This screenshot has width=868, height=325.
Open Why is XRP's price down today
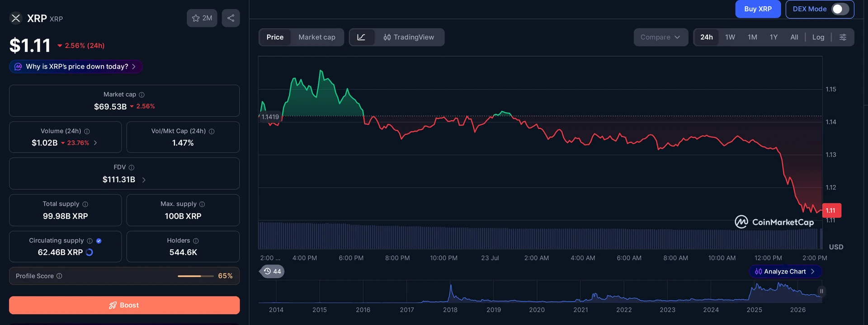click(x=76, y=66)
